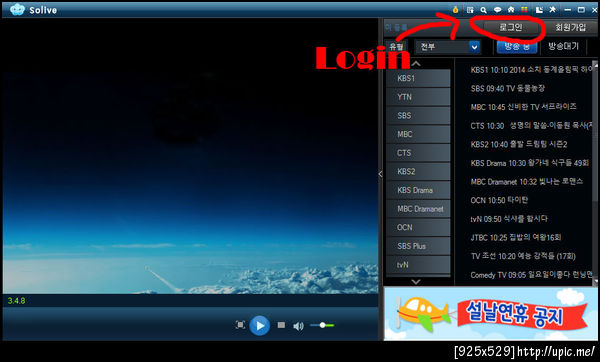
Task: Open KBS2 10:40 출발 드림팀 entry
Action: click(x=518, y=144)
